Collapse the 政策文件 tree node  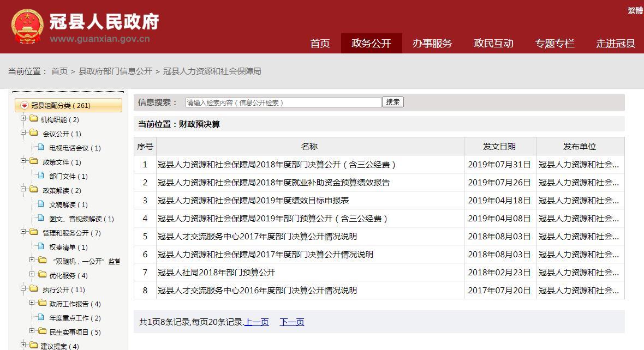click(23, 161)
